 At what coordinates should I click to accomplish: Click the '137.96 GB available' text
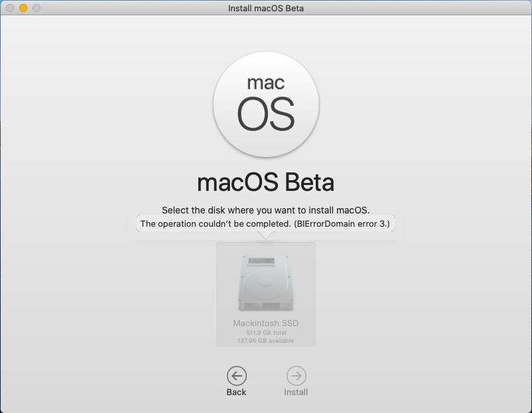[x=265, y=341]
